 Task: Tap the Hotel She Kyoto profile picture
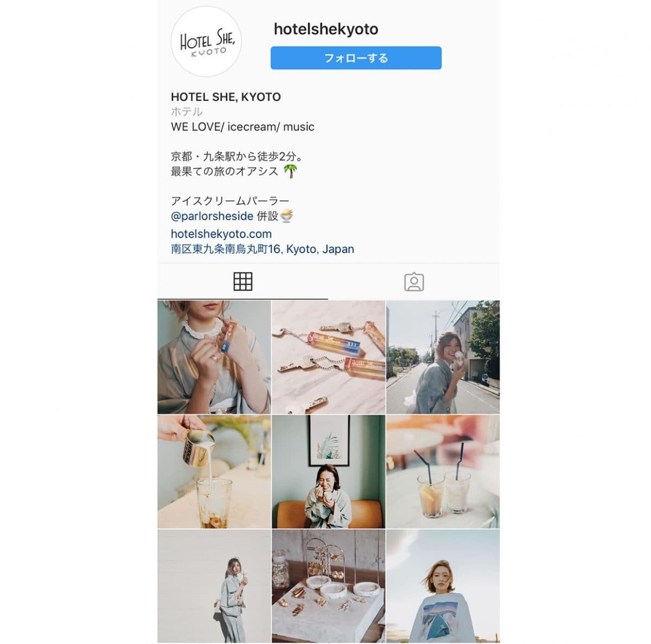click(x=206, y=41)
